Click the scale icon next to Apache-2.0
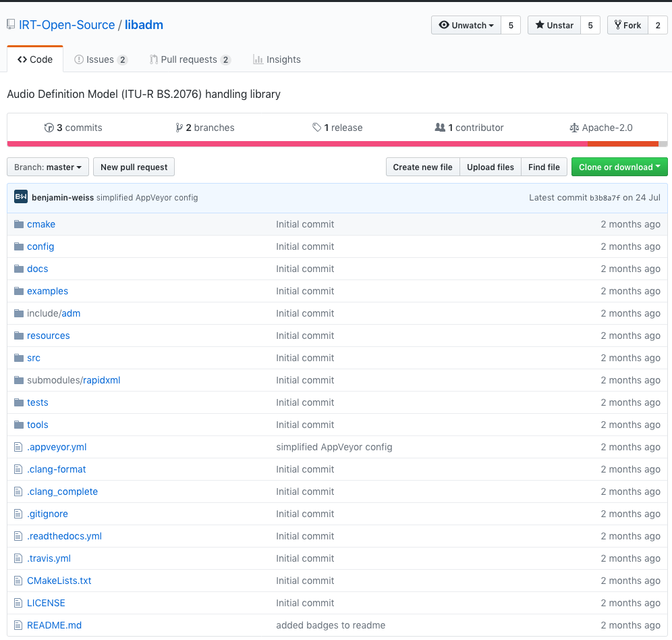Screen dimensions: 672x640 point(574,128)
